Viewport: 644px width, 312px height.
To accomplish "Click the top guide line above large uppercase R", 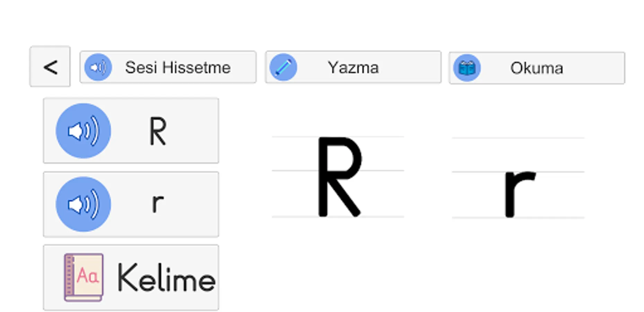I will point(295,137).
